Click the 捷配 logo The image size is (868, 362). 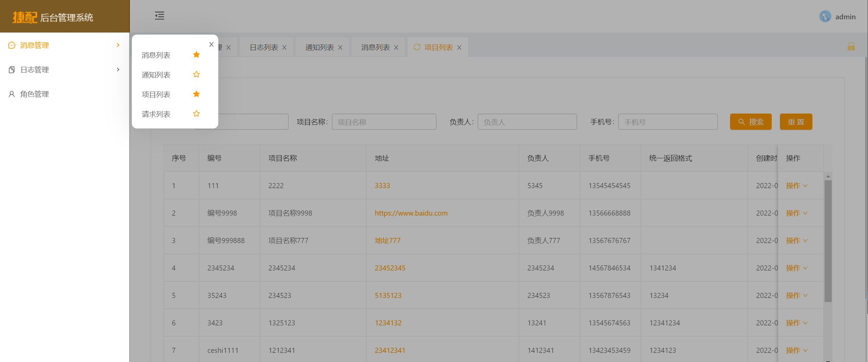24,17
